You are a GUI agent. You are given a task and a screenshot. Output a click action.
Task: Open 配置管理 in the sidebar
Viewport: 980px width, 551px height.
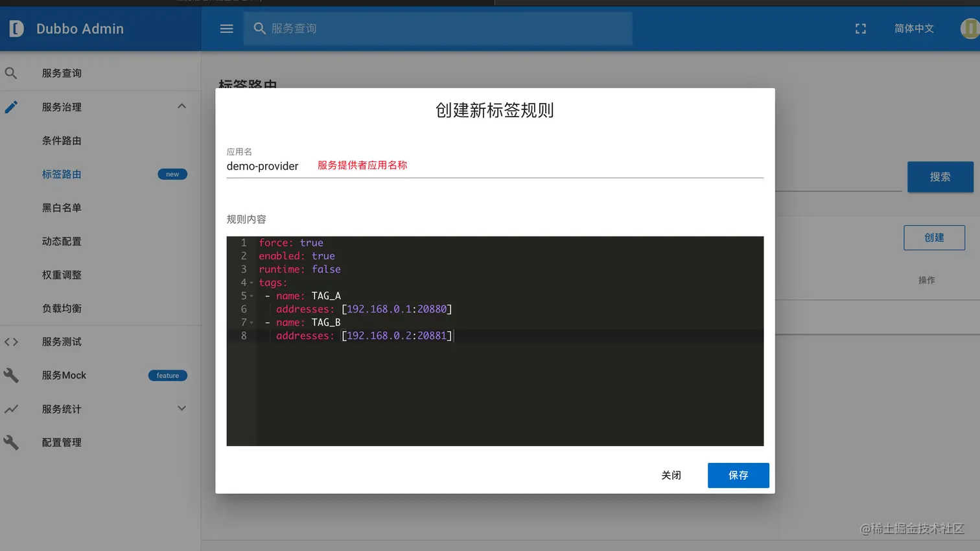click(62, 443)
